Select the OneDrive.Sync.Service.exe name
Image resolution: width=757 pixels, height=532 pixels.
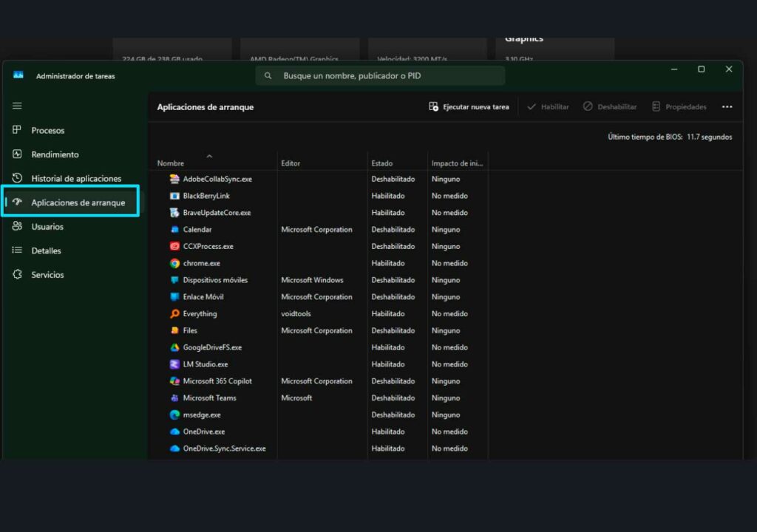pyautogui.click(x=224, y=449)
